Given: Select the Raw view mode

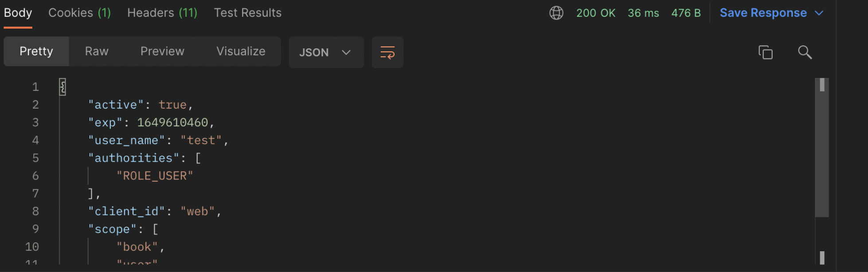Looking at the screenshot, I should (x=97, y=51).
